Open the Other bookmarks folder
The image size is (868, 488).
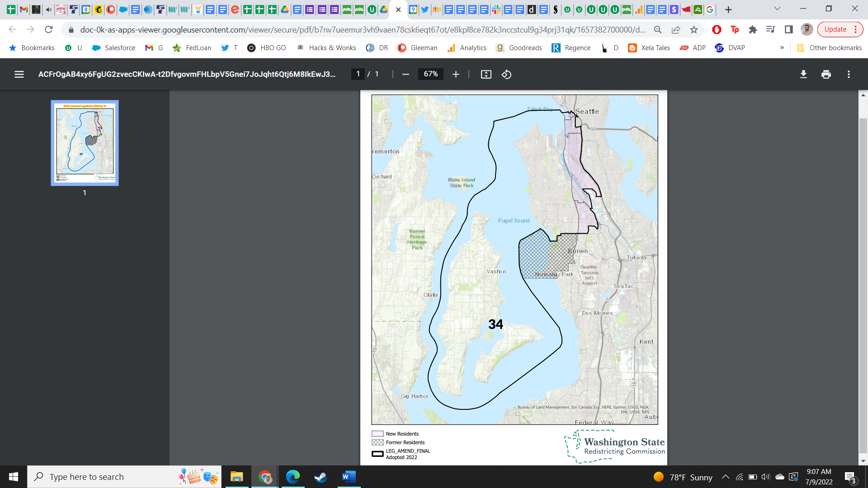tap(830, 48)
